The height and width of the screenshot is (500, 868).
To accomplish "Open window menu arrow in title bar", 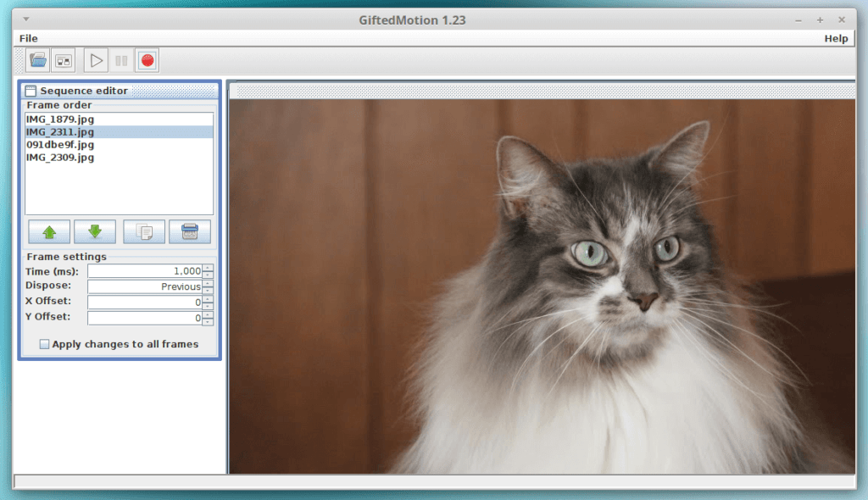I will 26,19.
